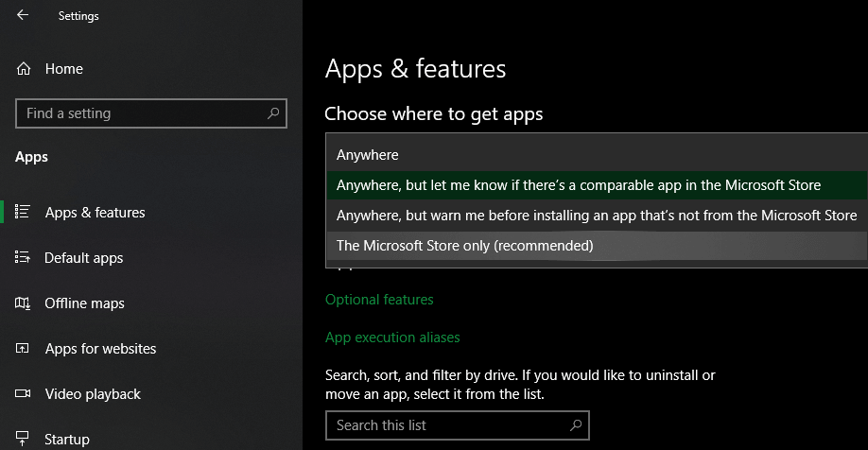Click the Default apps icon
Viewport: 868px width, 450px height.
pos(22,257)
